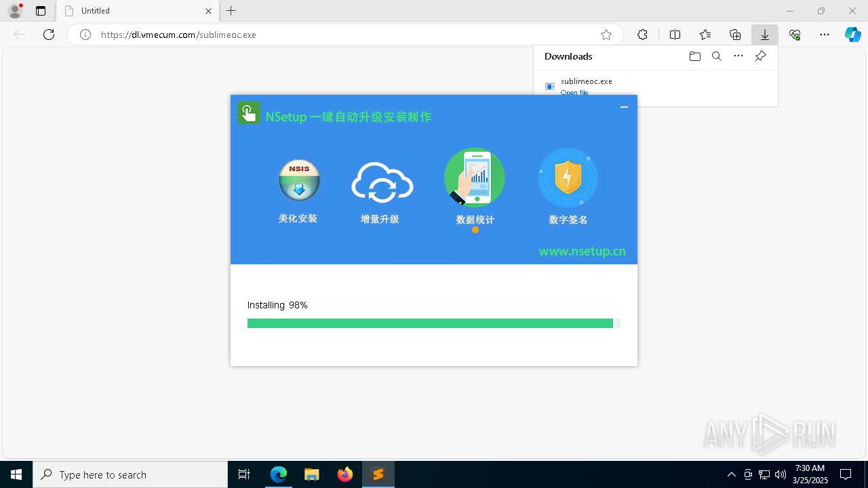This screenshot has width=868, height=488.
Task: Click the taskbar search box
Action: pos(130,474)
